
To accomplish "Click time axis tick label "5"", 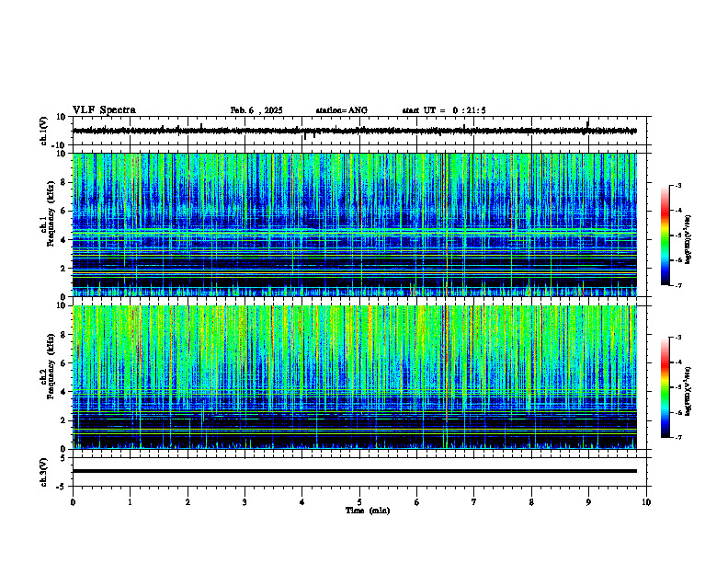I will coord(359,502).
